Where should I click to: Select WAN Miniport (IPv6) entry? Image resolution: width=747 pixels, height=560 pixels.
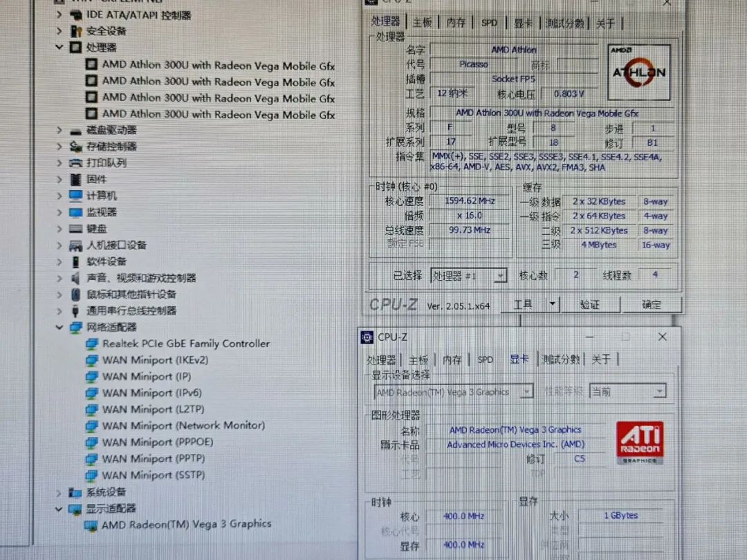coord(152,393)
